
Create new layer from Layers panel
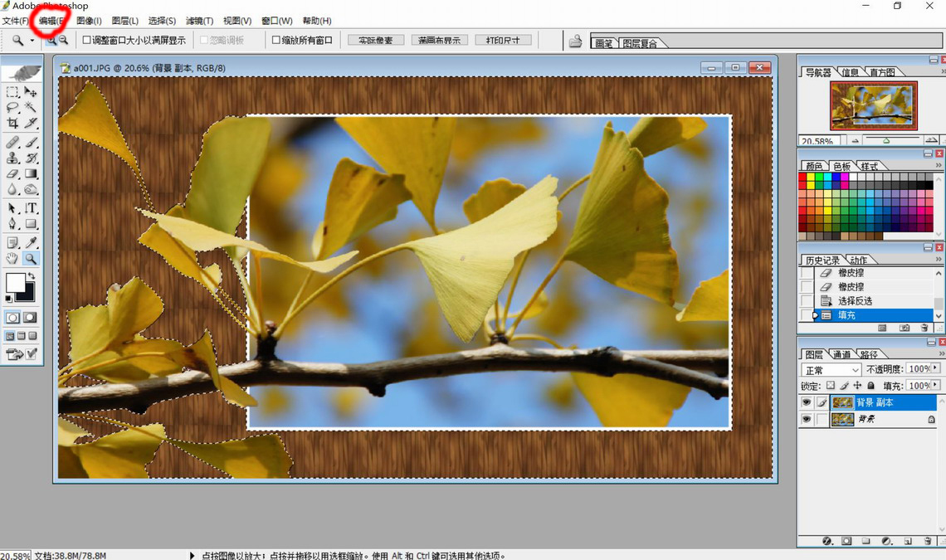coord(907,541)
